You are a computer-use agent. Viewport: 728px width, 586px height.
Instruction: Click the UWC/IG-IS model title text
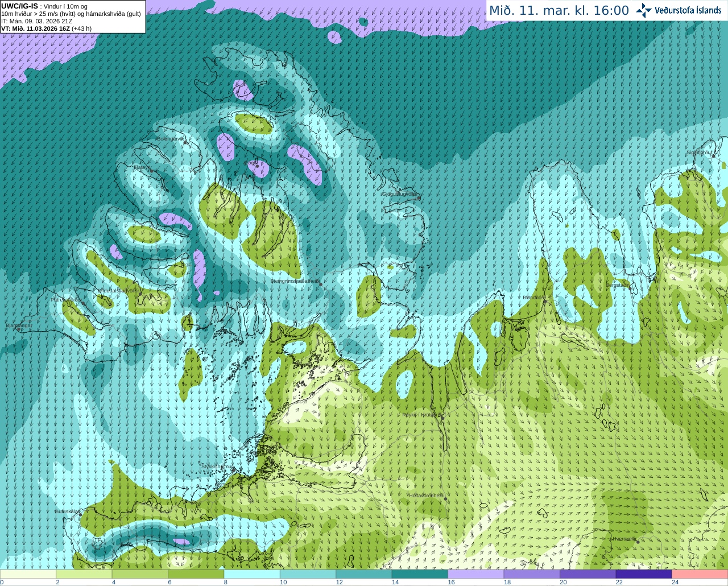point(19,6)
